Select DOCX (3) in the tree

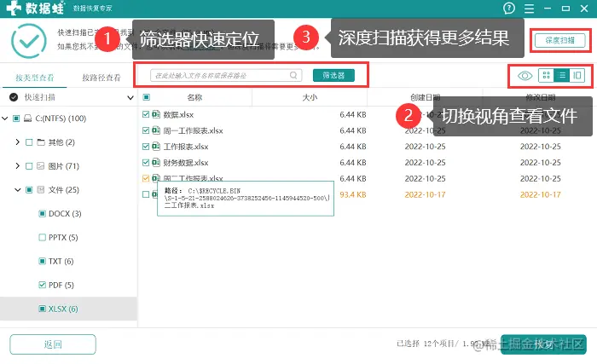[x=65, y=214]
